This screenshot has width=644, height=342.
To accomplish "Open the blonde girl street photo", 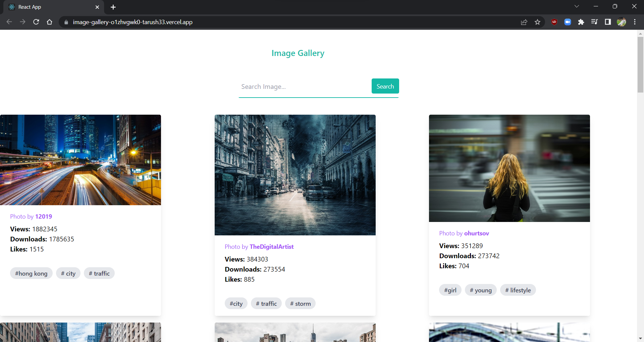I will click(509, 168).
